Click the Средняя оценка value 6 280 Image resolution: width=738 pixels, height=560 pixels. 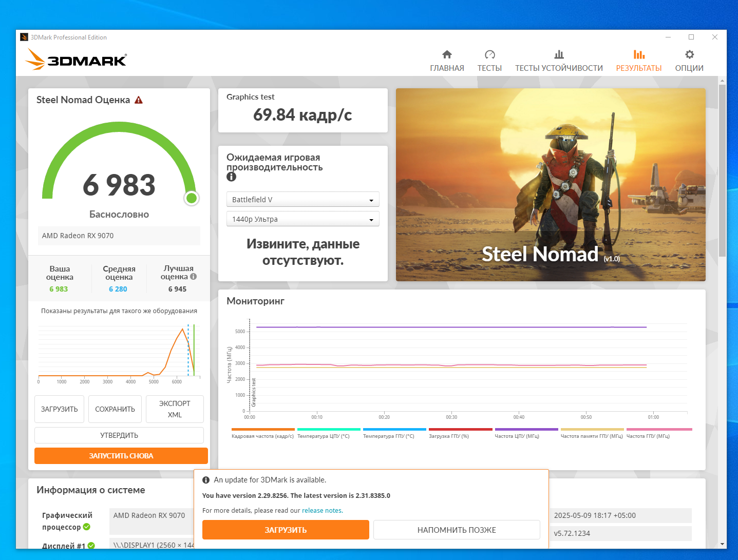click(118, 289)
